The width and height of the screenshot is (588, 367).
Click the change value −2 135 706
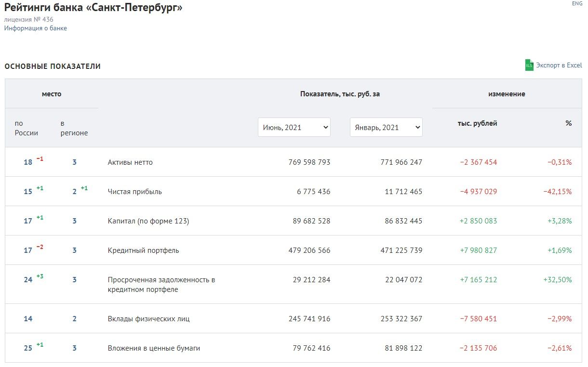[478, 348]
